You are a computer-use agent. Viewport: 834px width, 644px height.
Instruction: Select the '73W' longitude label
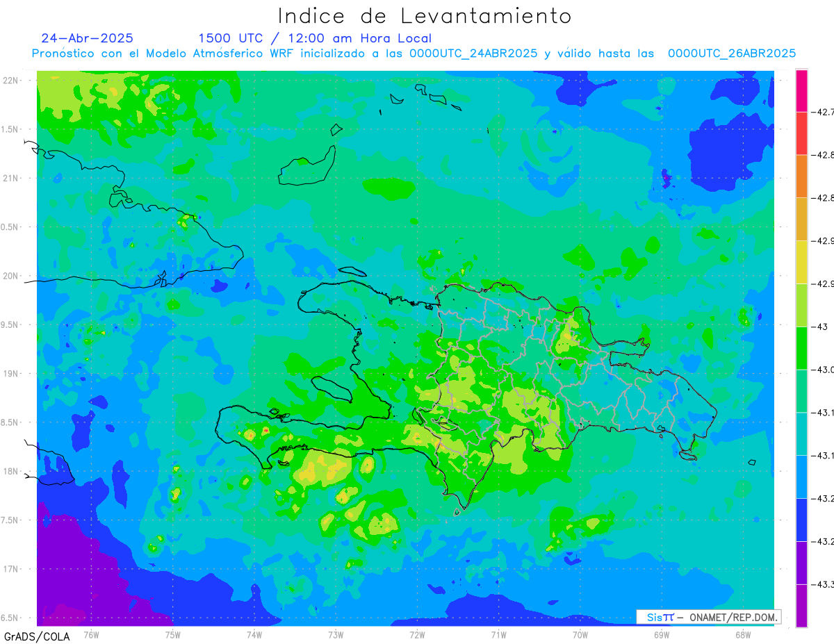coord(336,634)
